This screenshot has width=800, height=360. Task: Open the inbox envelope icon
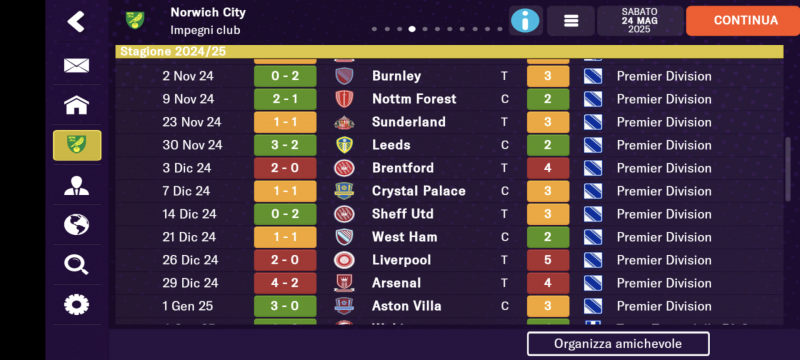(x=77, y=65)
